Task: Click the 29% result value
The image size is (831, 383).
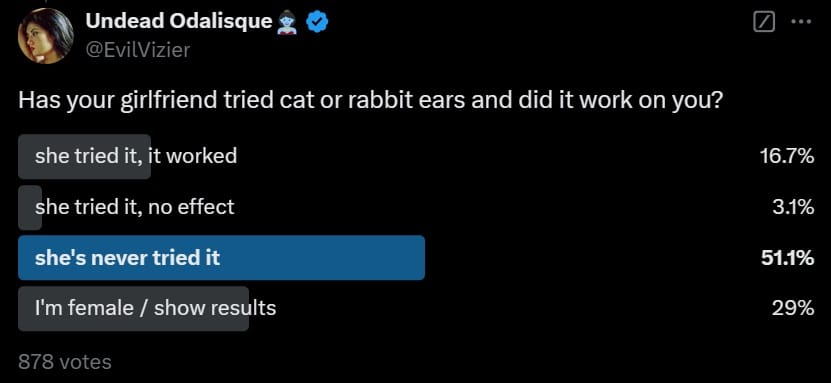Action: 792,309
